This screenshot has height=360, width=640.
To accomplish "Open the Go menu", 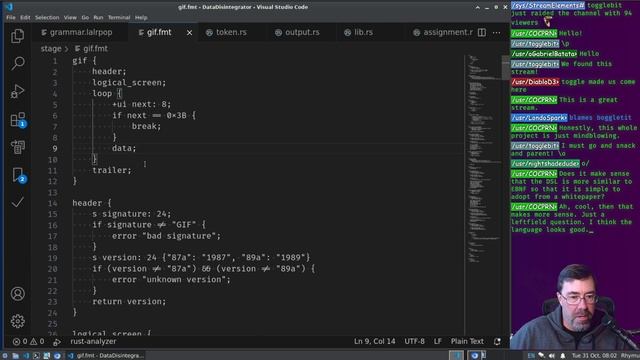I will pos(85,18).
